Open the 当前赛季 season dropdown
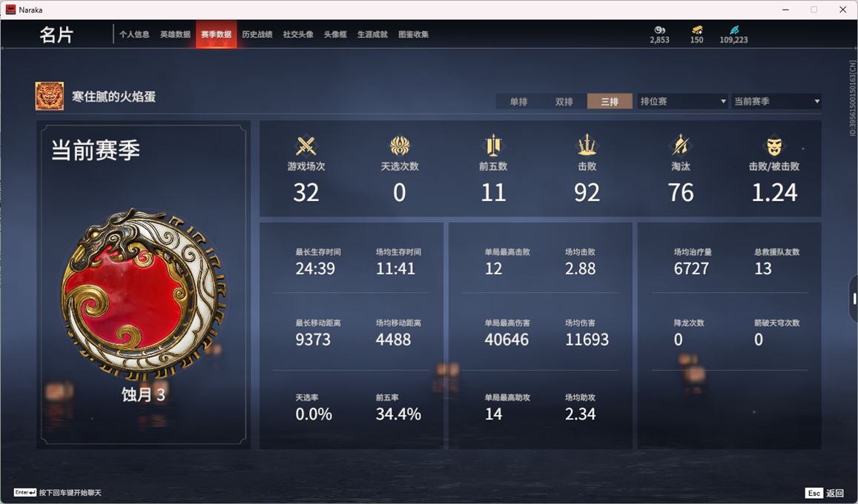 pos(776,101)
